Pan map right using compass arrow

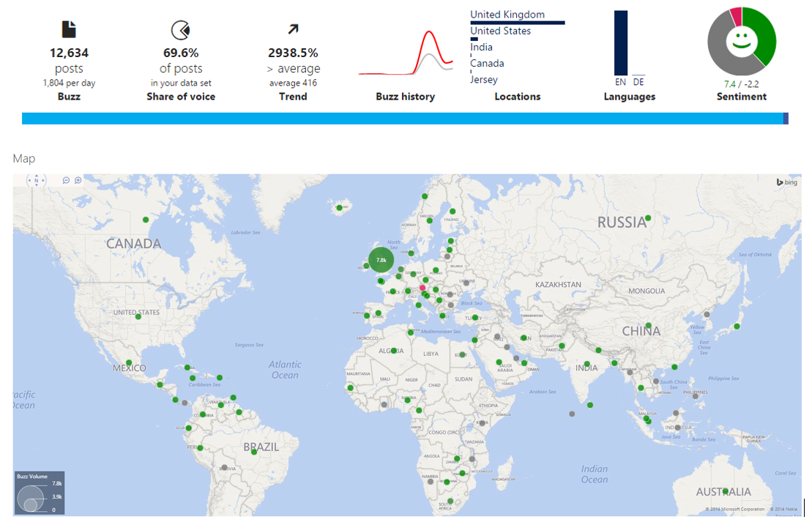44,180
